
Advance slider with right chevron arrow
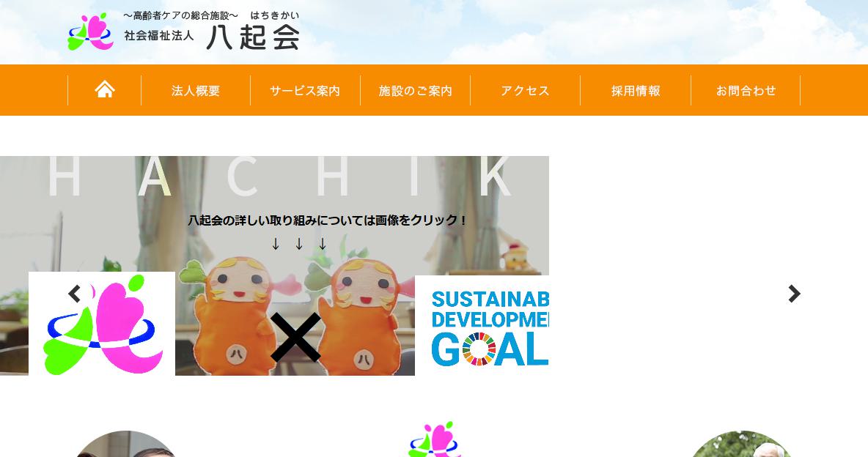click(794, 293)
